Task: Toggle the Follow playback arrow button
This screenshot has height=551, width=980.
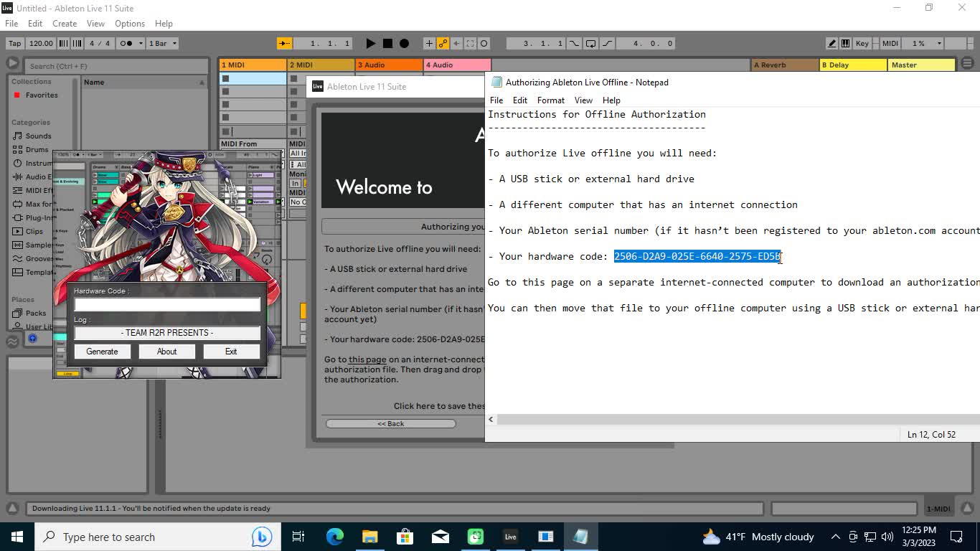Action: [x=285, y=43]
